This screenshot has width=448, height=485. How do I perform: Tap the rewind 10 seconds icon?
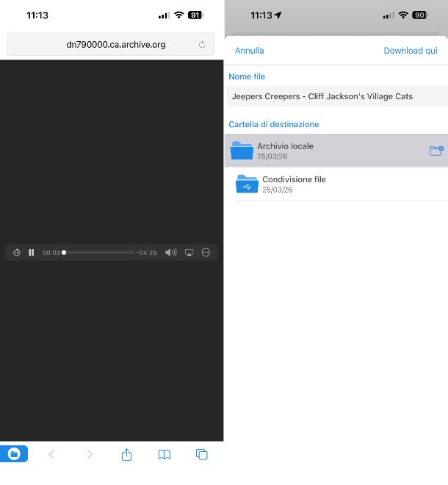click(17, 253)
